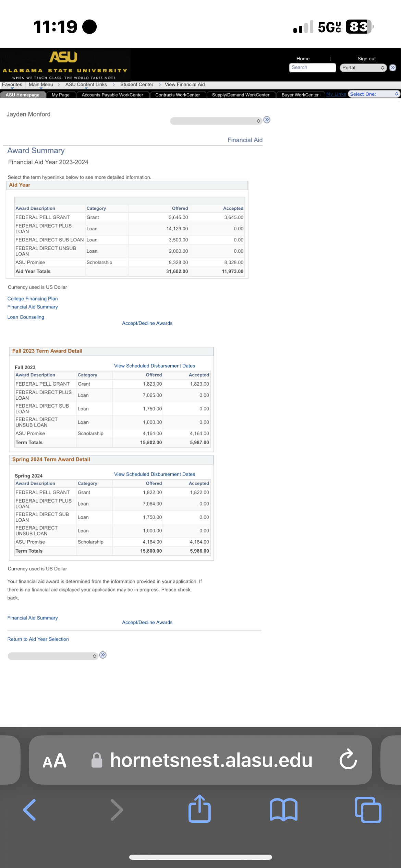401x868 pixels.
Task: Open the Loan Counseling link
Action: [26, 317]
